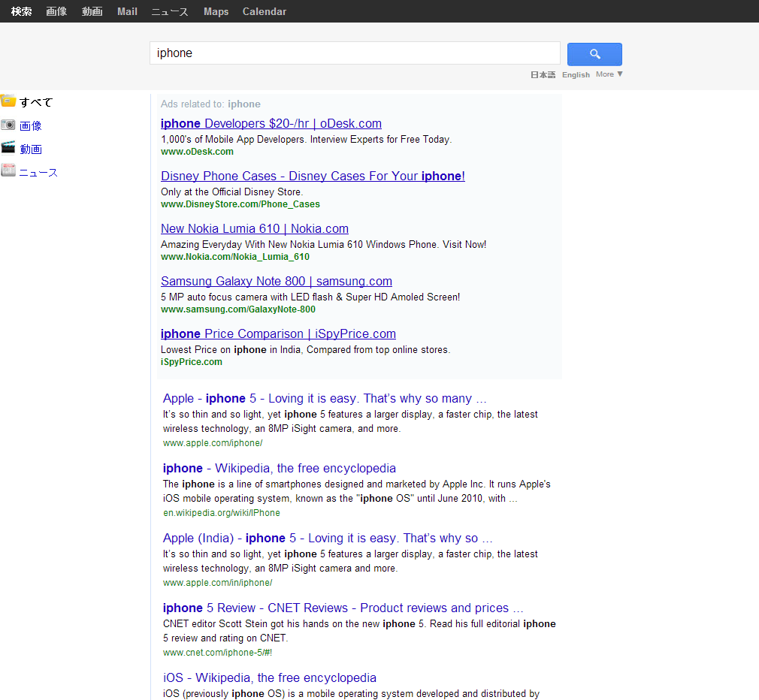Expand the More language dropdown
This screenshot has width=759, height=700.
pos(609,74)
